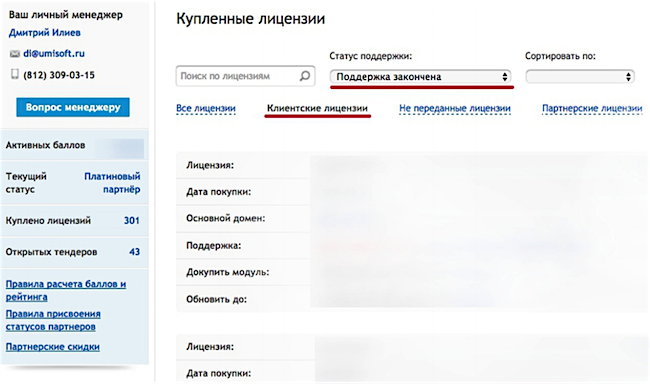Image resolution: width=650 pixels, height=384 pixels.
Task: Click the magnifier search icon
Action: [305, 76]
